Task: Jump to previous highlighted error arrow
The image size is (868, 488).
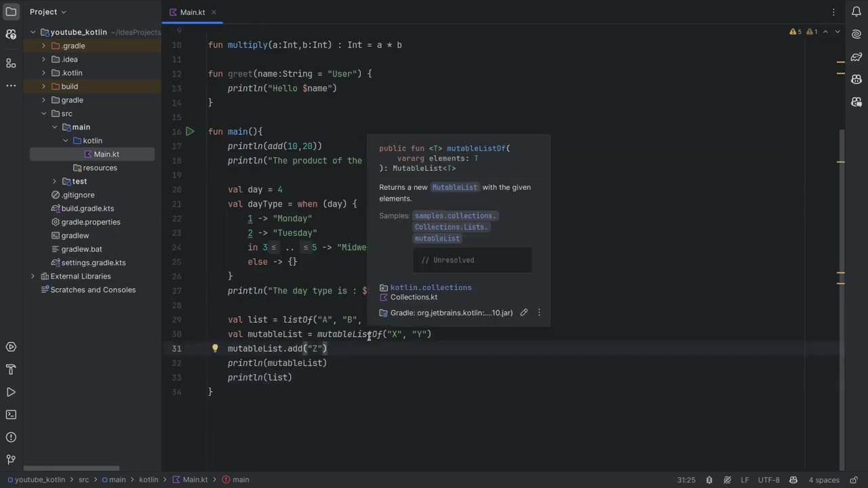Action: pos(825,32)
